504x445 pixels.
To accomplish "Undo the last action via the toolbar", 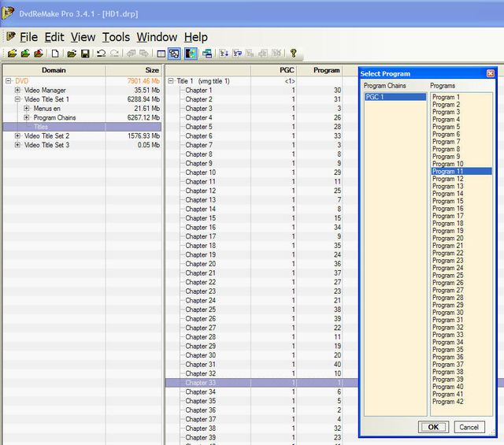I will coord(102,54).
